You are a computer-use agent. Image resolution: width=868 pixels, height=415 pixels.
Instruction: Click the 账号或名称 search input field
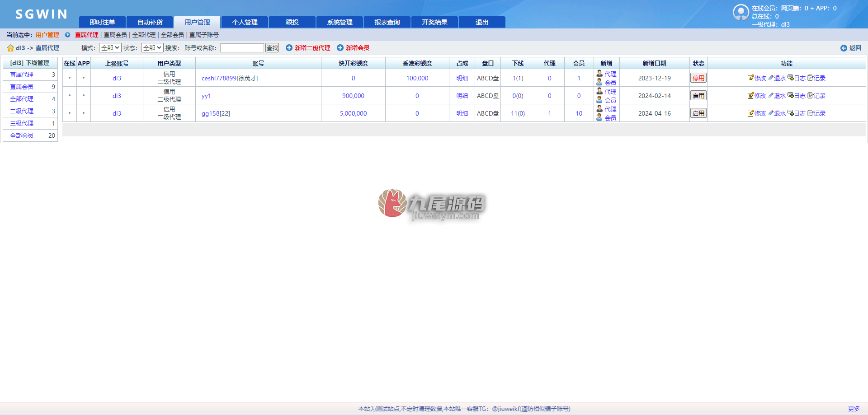pyautogui.click(x=242, y=48)
